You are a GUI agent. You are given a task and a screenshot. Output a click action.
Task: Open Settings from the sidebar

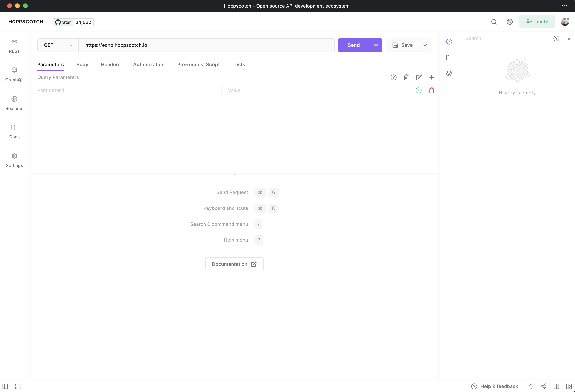tap(14, 160)
